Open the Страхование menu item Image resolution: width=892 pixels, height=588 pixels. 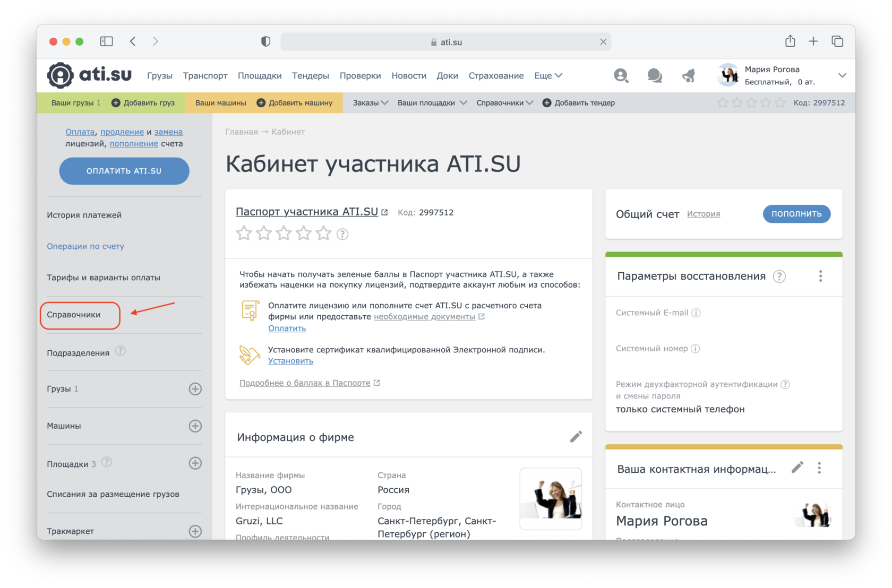click(496, 76)
